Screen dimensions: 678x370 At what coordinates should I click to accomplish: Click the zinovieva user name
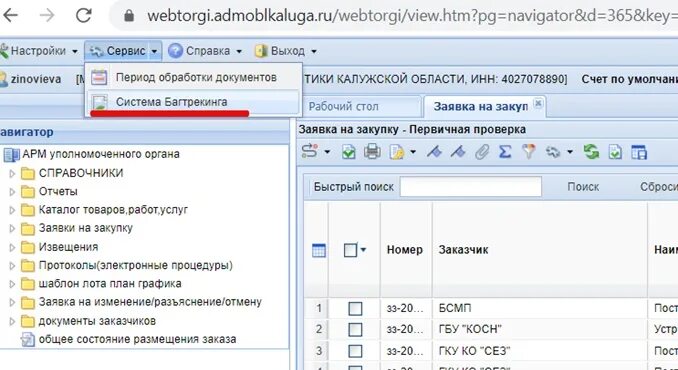[x=35, y=79]
